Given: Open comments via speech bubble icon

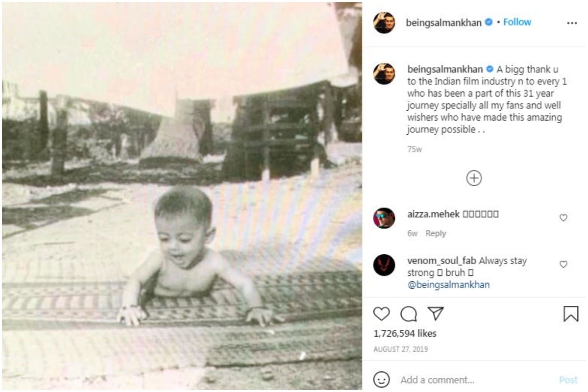Looking at the screenshot, I should point(408,314).
